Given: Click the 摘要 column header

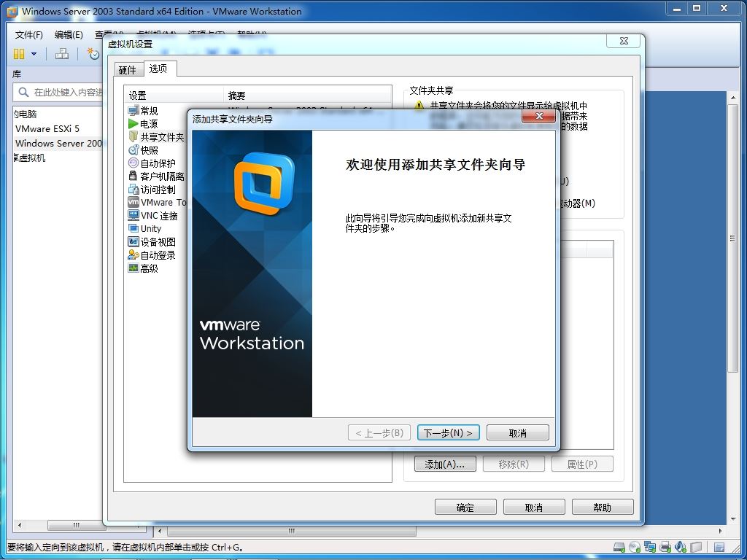Looking at the screenshot, I should click(307, 96).
